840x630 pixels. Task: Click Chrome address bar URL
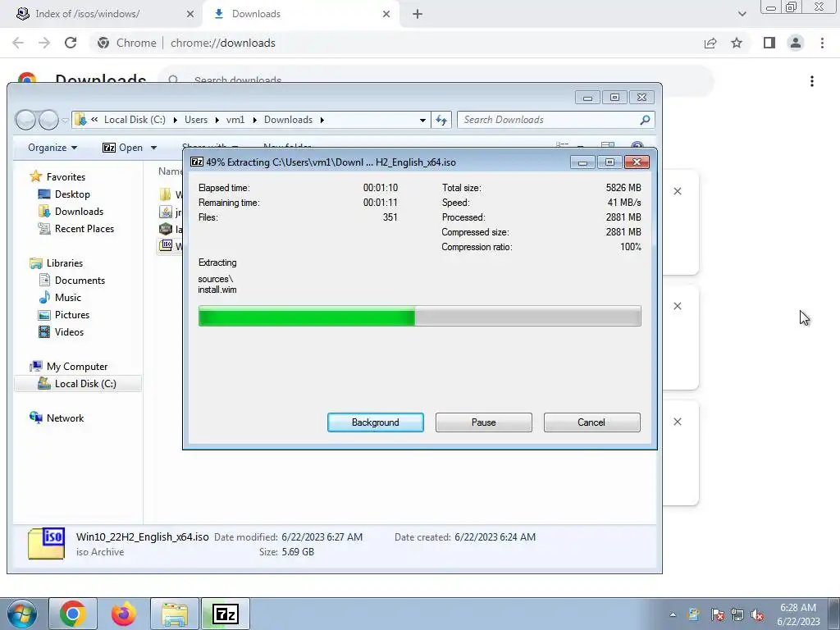click(x=223, y=43)
